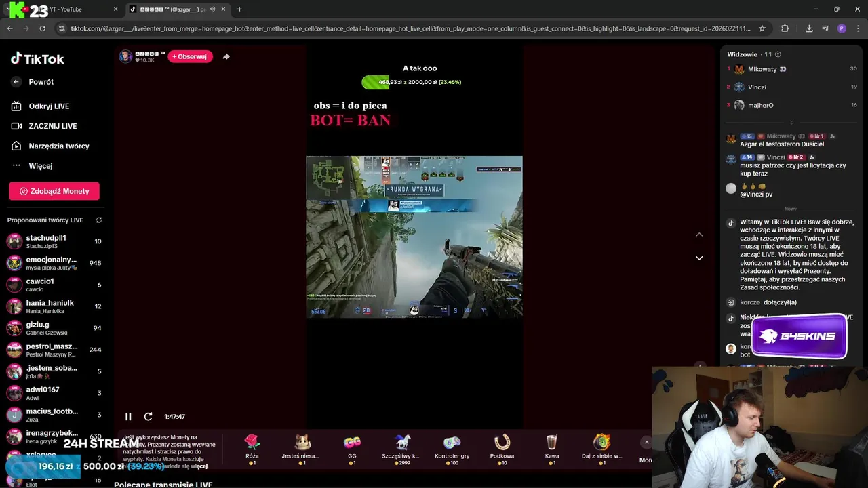Image resolution: width=868 pixels, height=488 pixels.
Task: Expand the gift bar with chevron
Action: click(x=646, y=443)
